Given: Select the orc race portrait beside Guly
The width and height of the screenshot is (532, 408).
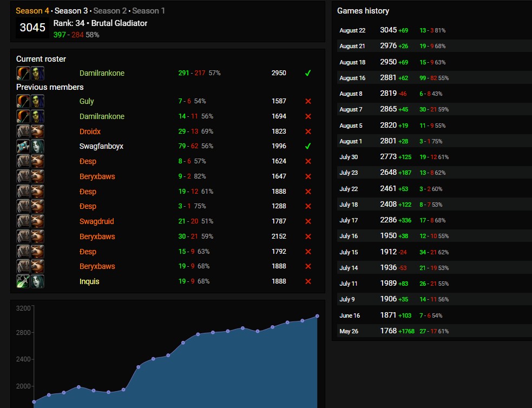Looking at the screenshot, I should 38,101.
